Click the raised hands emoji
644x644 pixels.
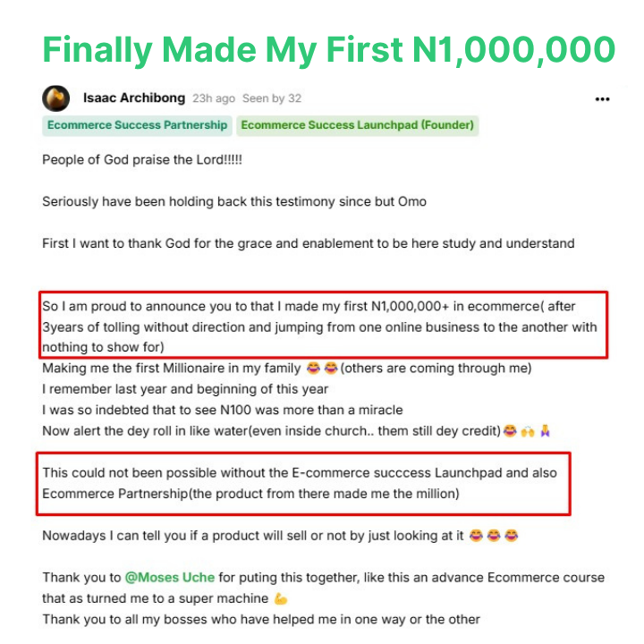pos(528,431)
